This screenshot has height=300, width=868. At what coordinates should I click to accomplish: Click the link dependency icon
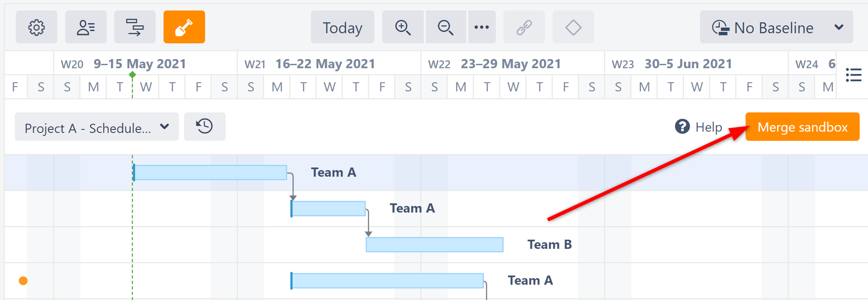pos(524,27)
